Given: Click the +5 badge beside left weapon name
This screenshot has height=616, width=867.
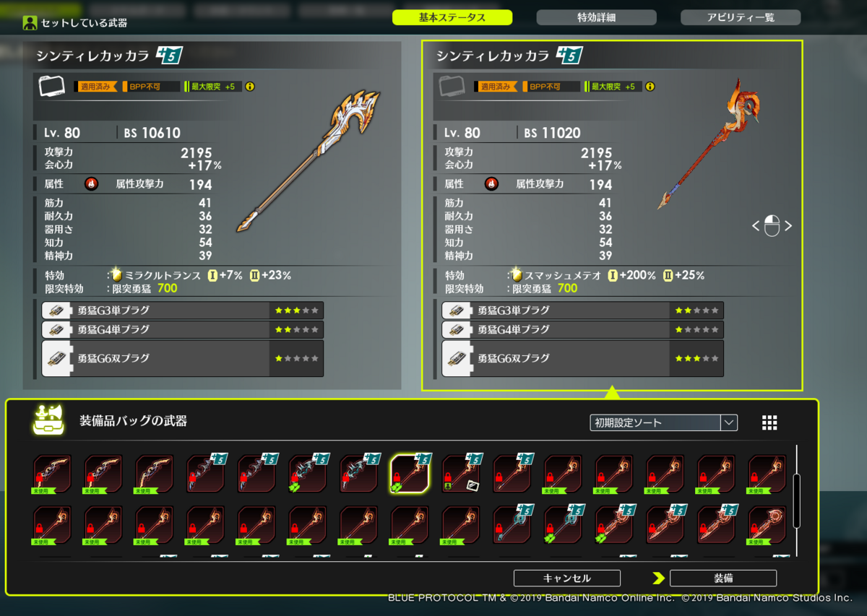Looking at the screenshot, I should [x=170, y=56].
